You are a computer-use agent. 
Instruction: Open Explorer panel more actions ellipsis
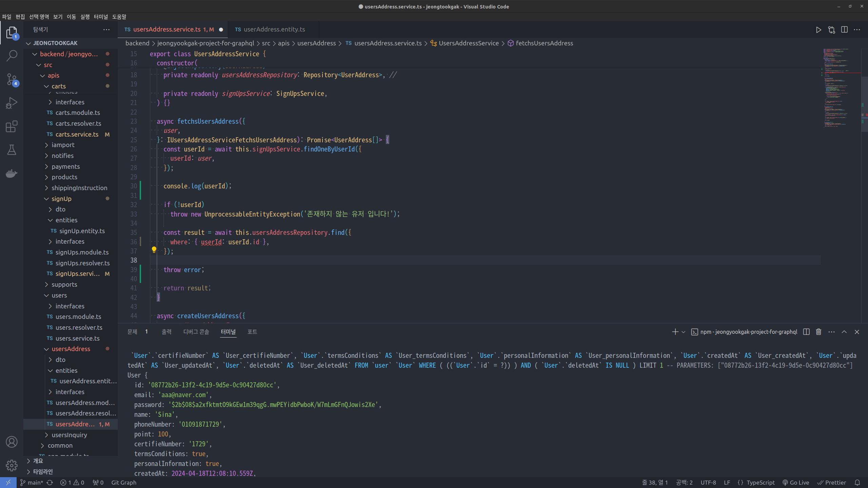pyautogui.click(x=106, y=30)
